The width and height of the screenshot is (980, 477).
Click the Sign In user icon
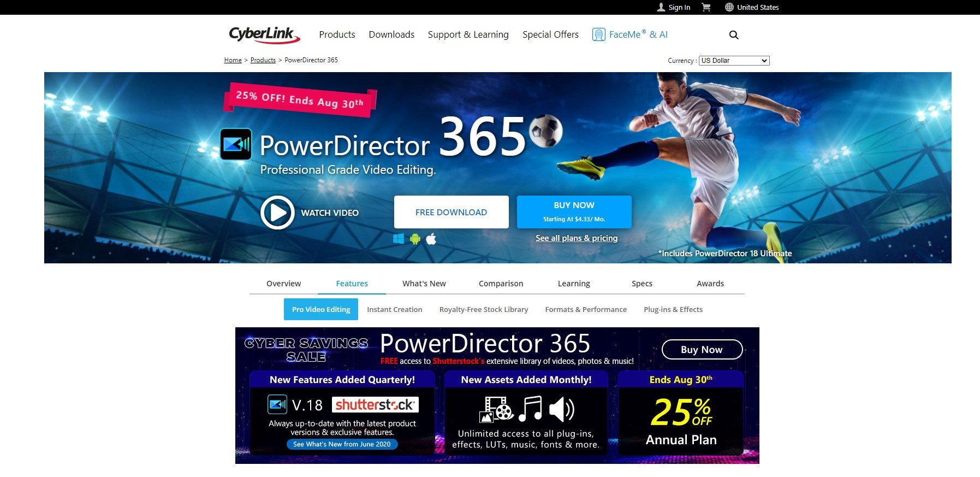pos(661,7)
